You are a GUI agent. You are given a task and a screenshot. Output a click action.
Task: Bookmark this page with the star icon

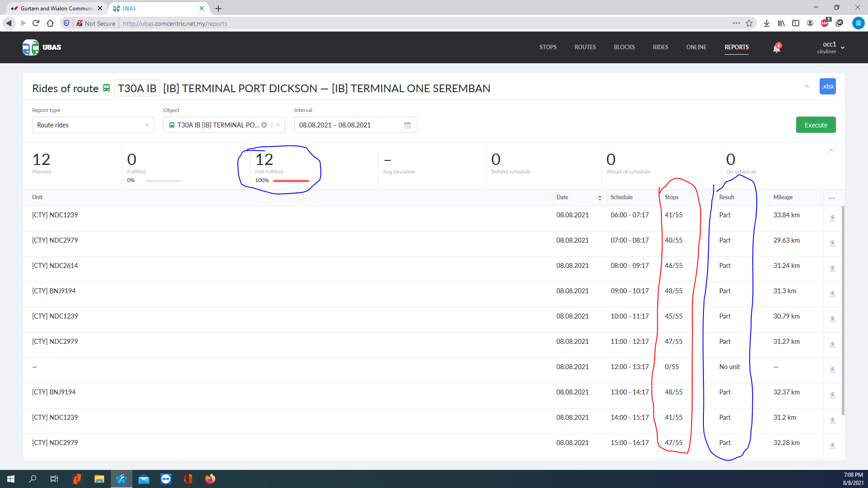pos(749,23)
